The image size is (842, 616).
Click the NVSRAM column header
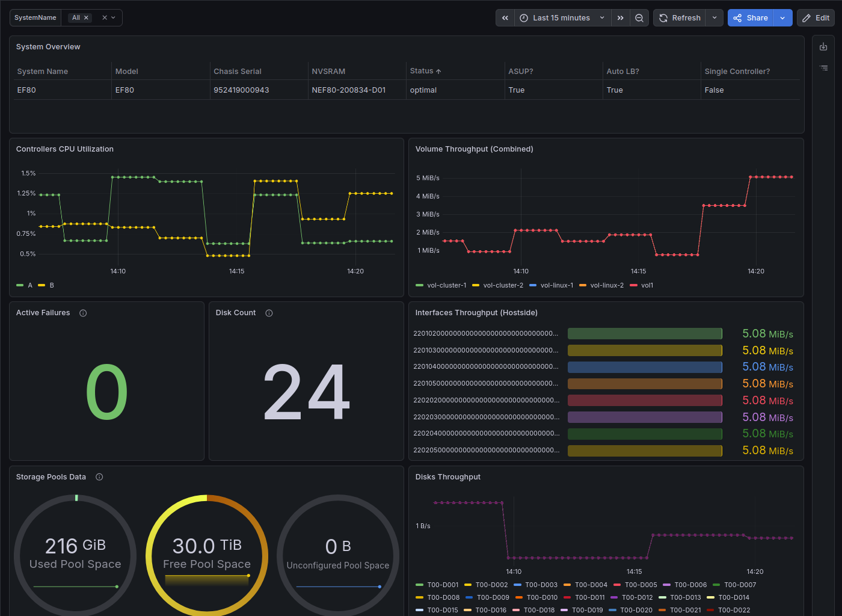[x=328, y=71]
